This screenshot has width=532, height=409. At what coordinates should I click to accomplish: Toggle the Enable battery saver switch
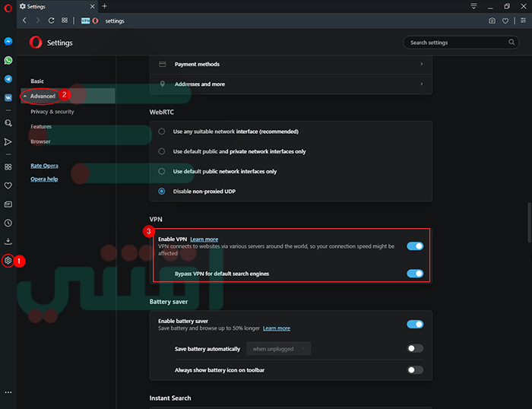[415, 324]
